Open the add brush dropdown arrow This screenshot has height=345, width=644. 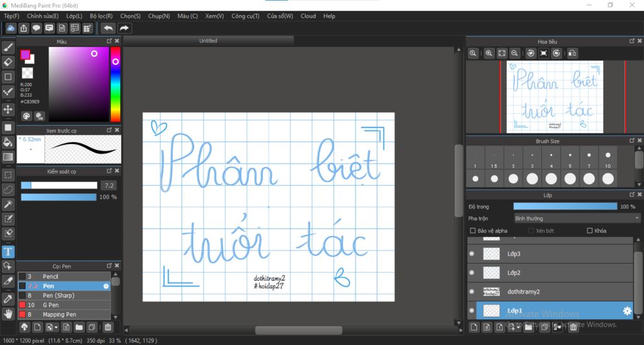[57, 327]
